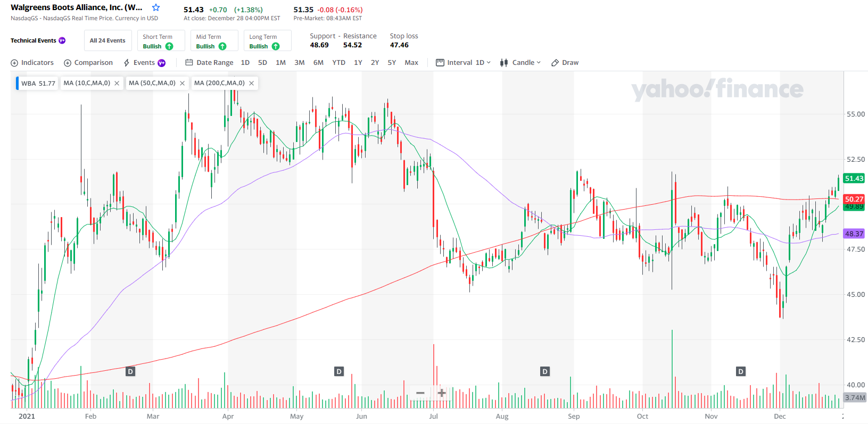Open Short Term Bullish outlook card
The height and width of the screenshot is (424, 868).
[161, 41]
